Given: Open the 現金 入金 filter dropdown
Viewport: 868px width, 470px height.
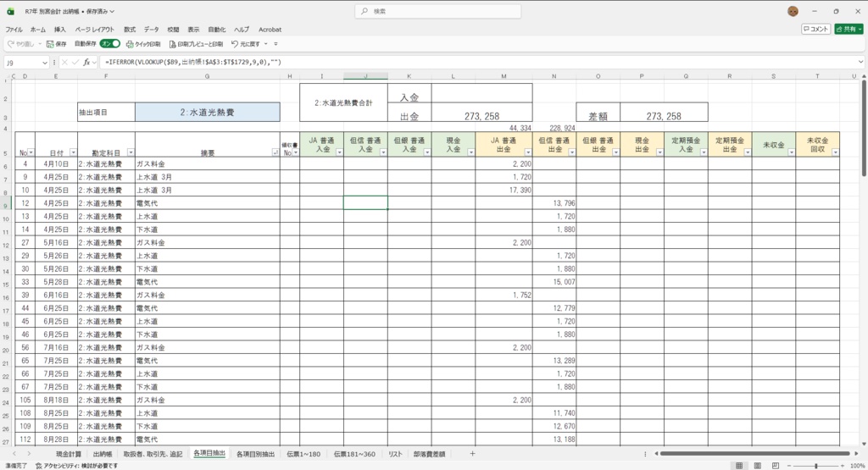Looking at the screenshot, I should click(x=471, y=152).
